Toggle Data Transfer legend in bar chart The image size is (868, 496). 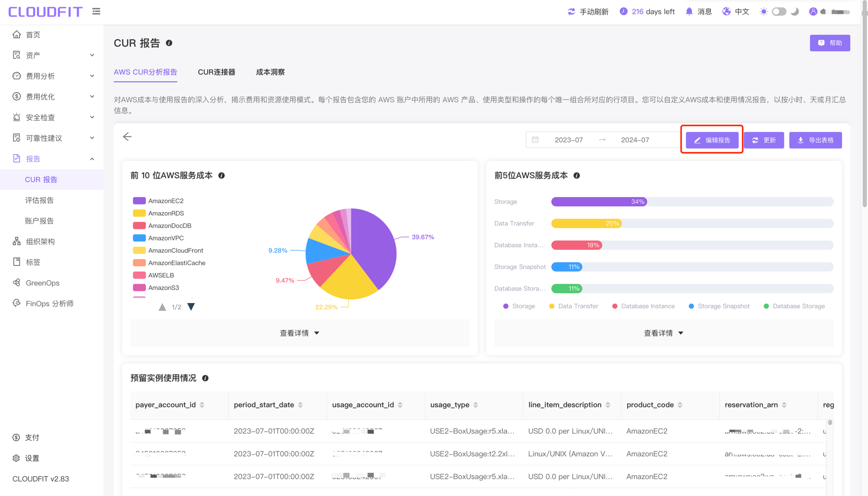click(573, 306)
